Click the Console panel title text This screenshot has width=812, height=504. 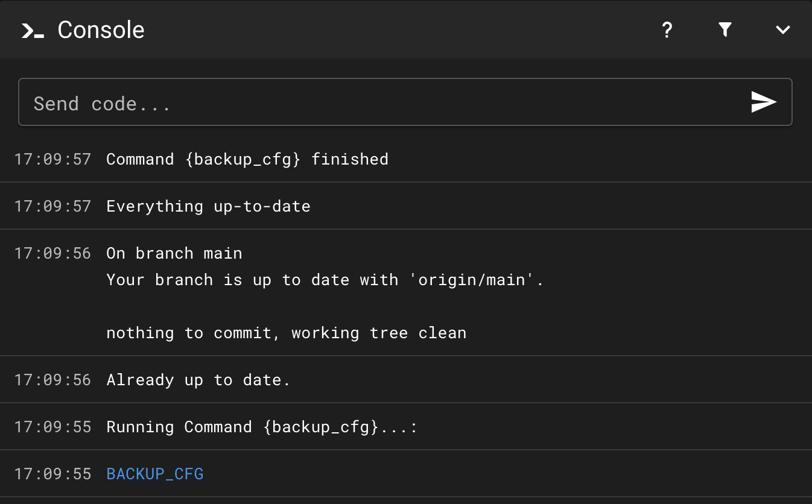point(101,30)
